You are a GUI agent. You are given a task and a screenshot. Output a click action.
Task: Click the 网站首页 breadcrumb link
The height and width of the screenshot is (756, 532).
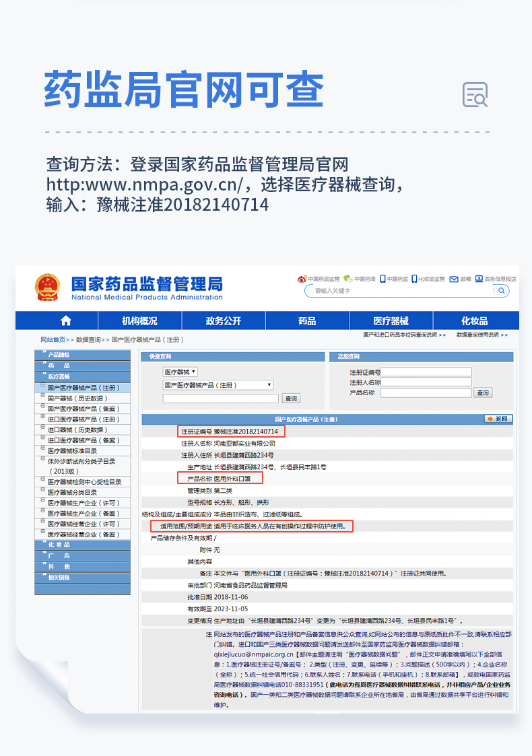point(53,340)
